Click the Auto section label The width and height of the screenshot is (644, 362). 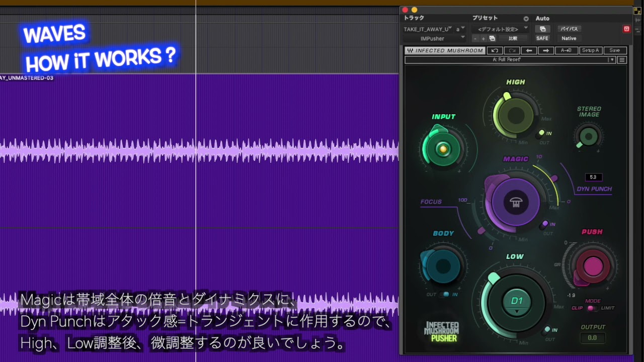click(542, 19)
